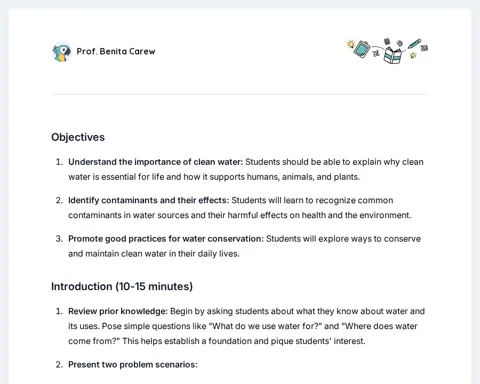Click the gray square right of the pencil
Viewport: 480px width, 384px height.
click(x=424, y=48)
